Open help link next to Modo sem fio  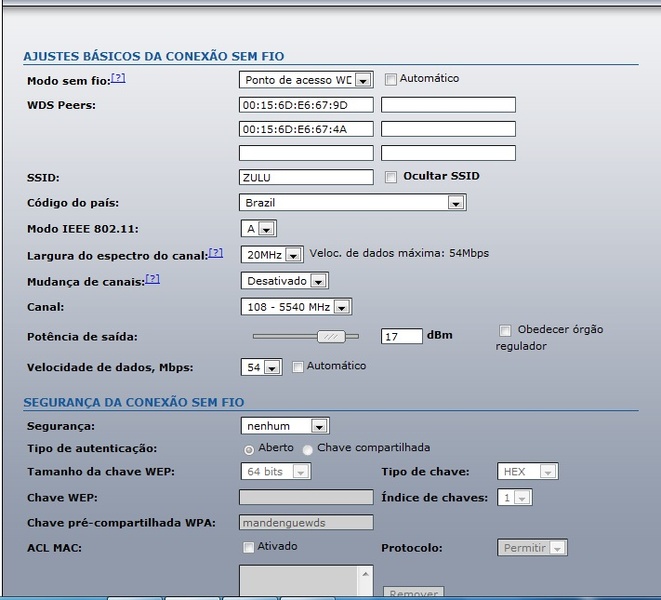click(118, 78)
